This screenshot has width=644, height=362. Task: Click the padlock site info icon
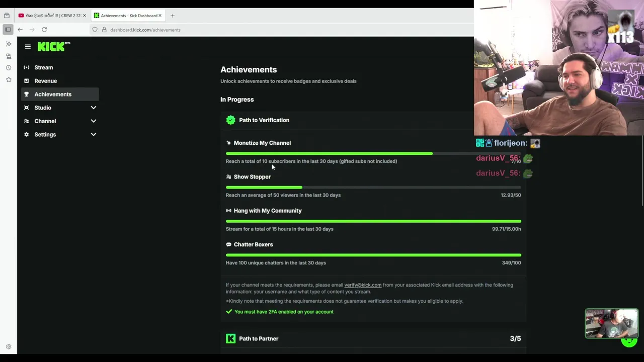pos(104,30)
